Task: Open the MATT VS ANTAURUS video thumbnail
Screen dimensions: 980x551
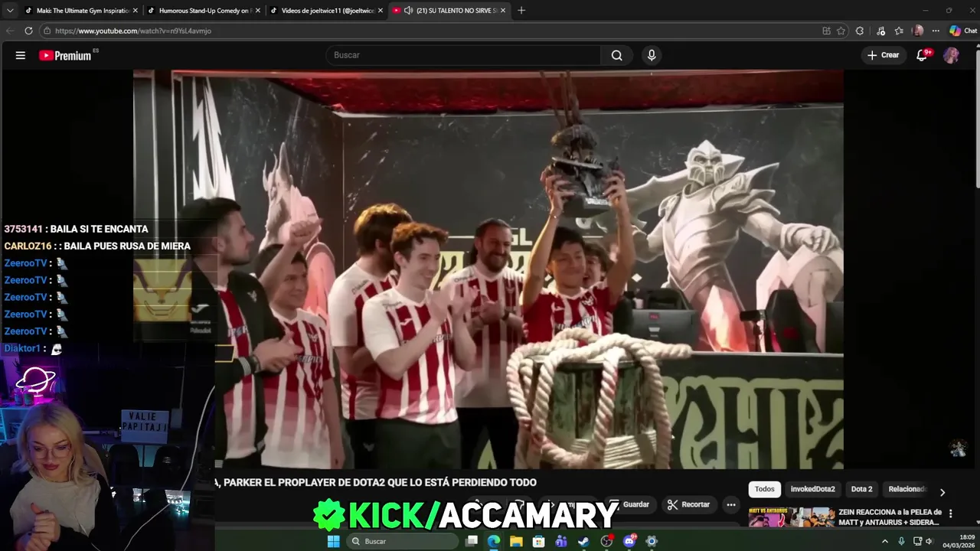Action: [x=792, y=517]
